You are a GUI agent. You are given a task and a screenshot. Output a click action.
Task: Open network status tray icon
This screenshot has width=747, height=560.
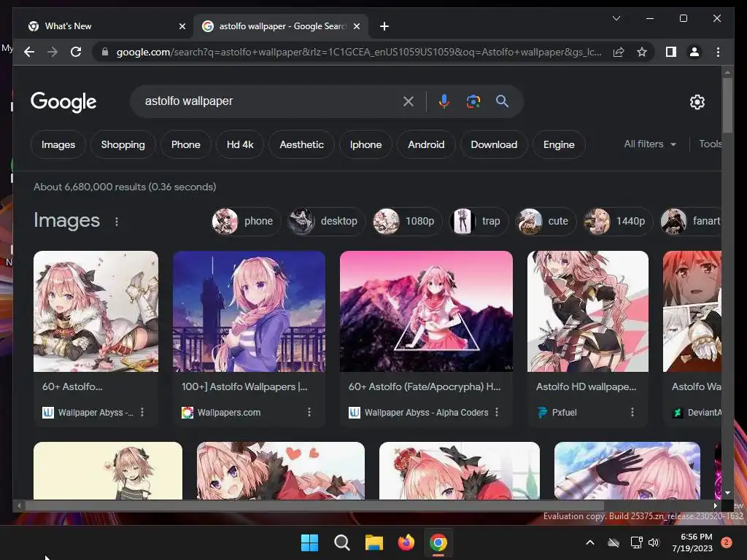[x=636, y=542]
